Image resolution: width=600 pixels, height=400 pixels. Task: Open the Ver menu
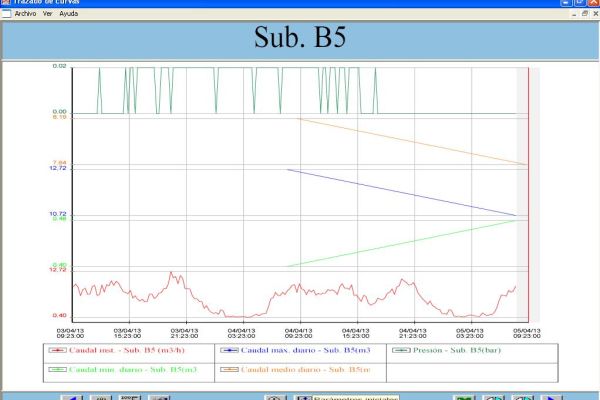click(47, 13)
